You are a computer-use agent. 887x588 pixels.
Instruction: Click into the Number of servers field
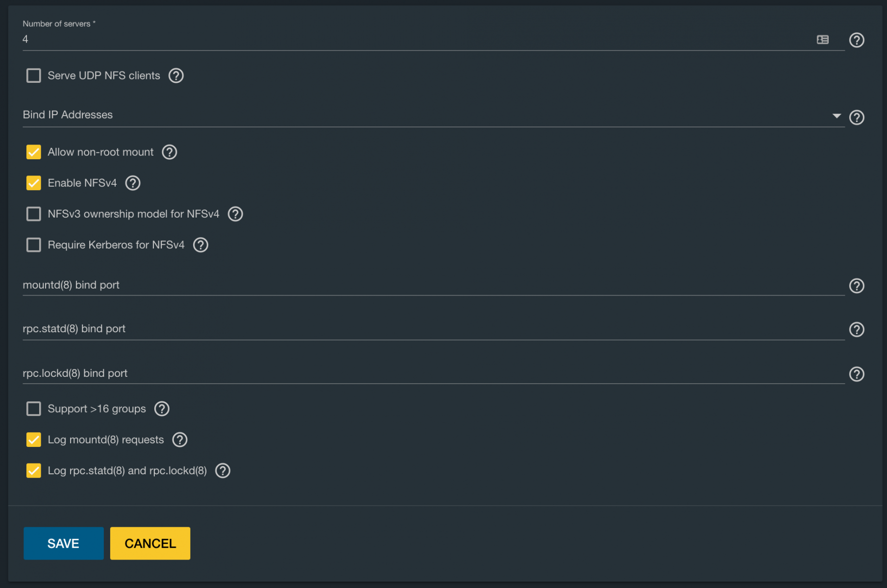417,39
